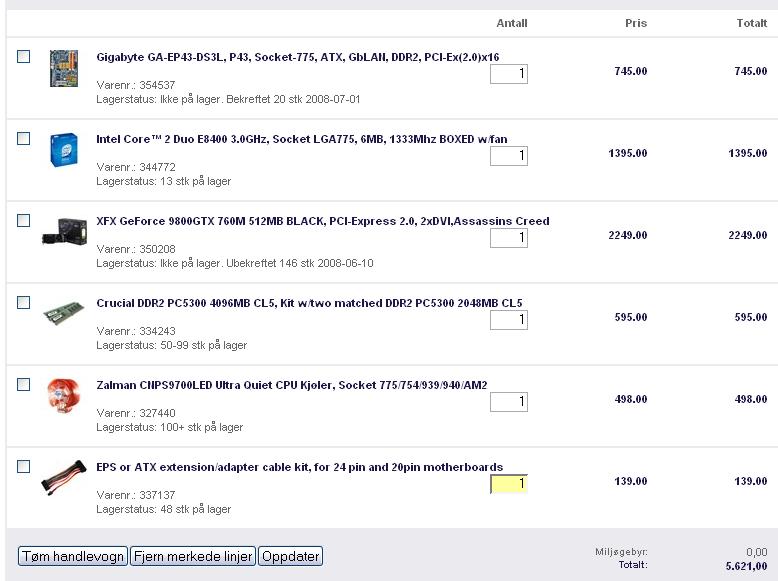Select Lagerstatus: 48 stk på lager text

tap(164, 510)
